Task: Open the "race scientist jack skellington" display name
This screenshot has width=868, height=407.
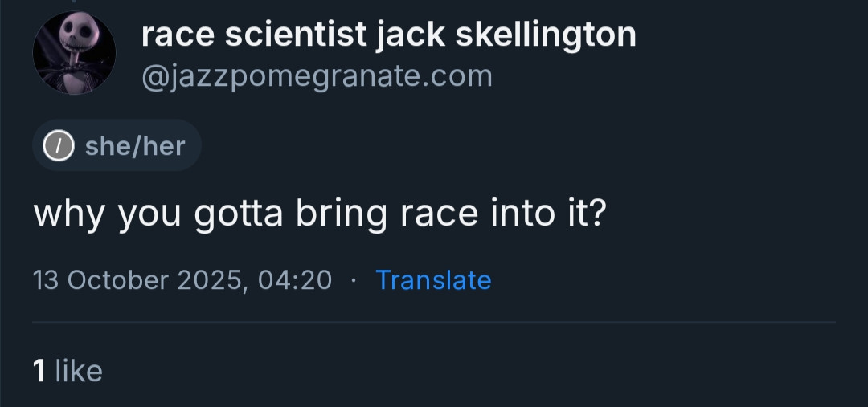Action: [x=388, y=35]
